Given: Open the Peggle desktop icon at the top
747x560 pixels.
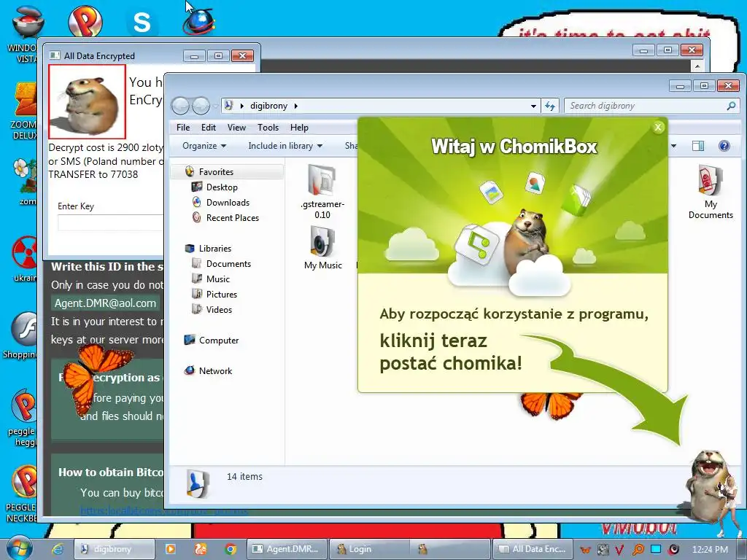Looking at the screenshot, I should click(x=85, y=21).
